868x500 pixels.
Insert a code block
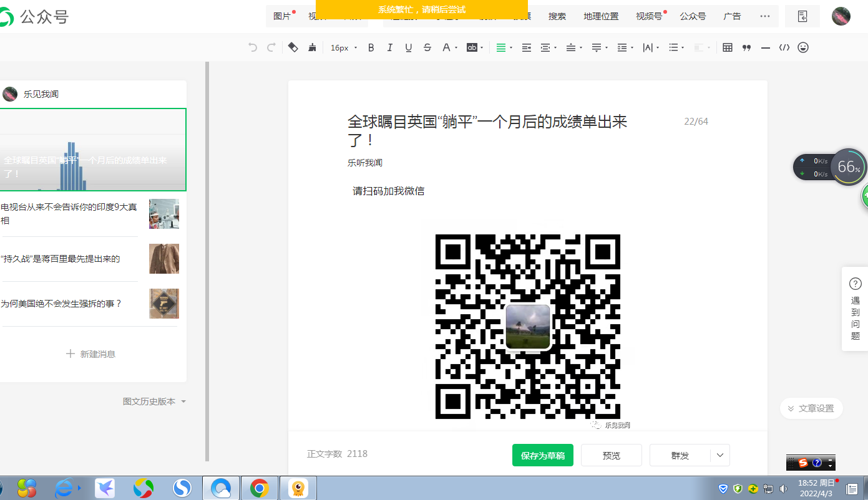click(x=784, y=47)
